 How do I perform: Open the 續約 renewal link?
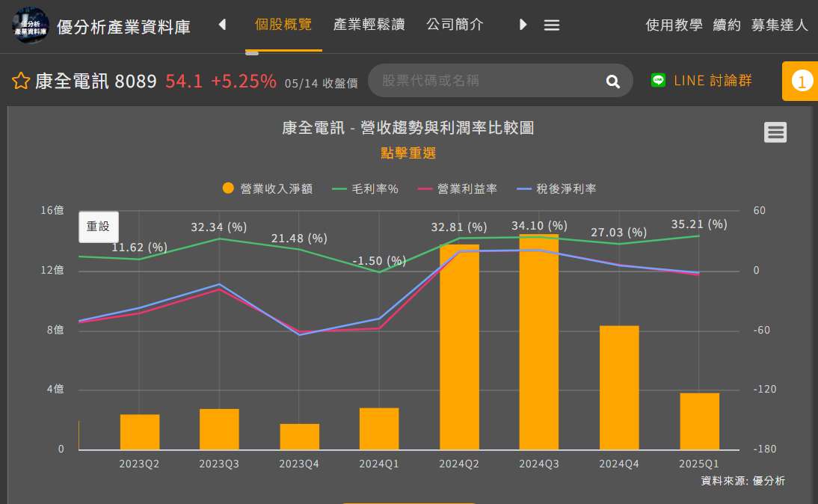click(x=727, y=25)
